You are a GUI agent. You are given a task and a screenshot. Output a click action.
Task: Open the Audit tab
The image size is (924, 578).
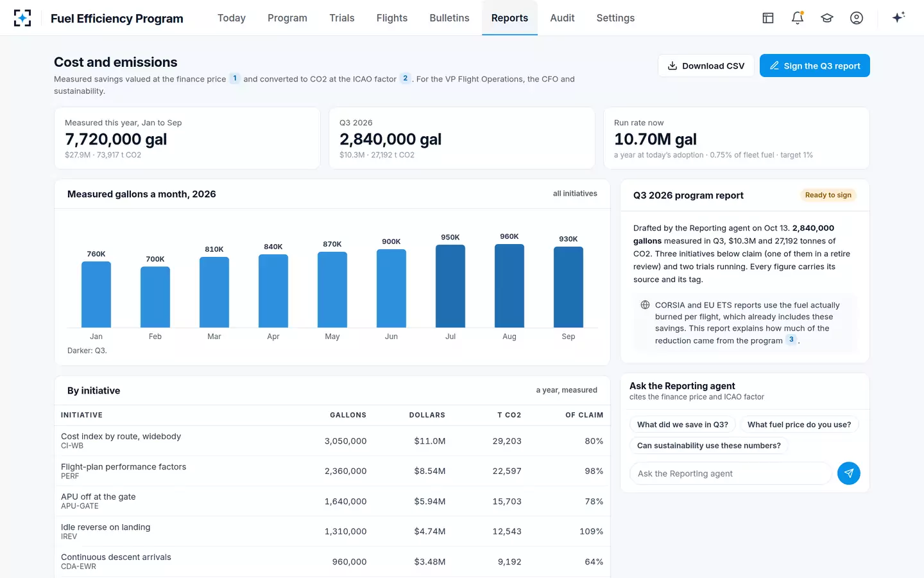coord(562,18)
